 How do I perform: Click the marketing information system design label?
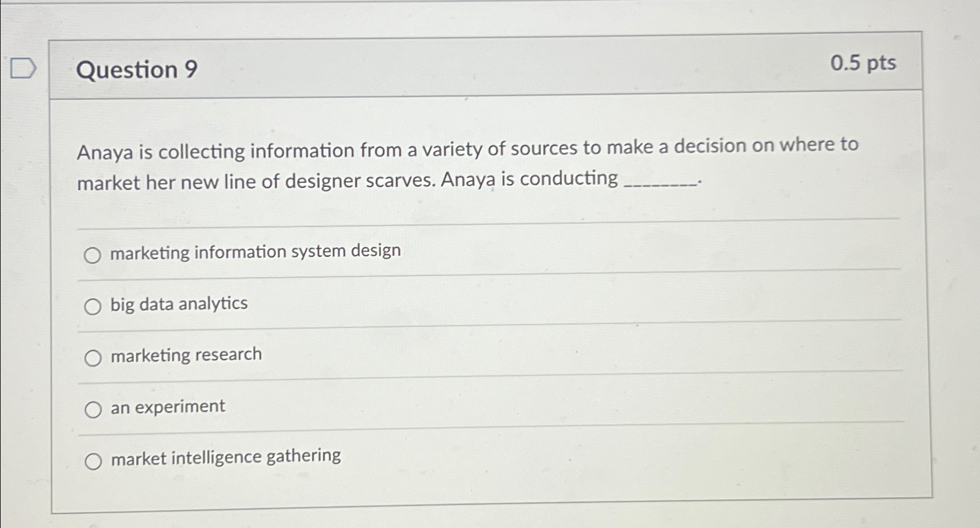click(x=255, y=252)
